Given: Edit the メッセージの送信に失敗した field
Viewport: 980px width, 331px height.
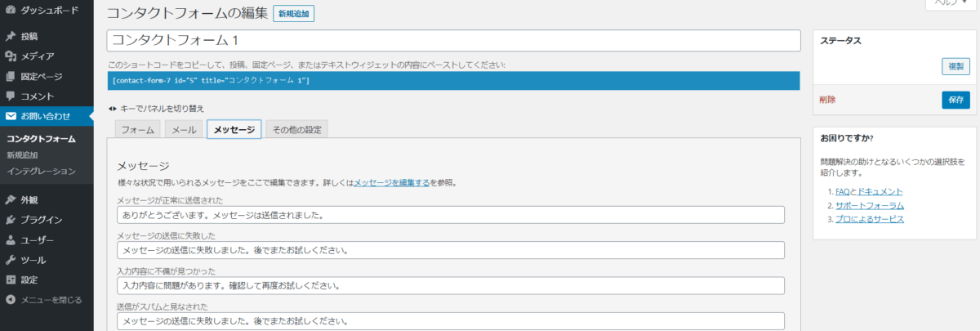Looking at the screenshot, I should pyautogui.click(x=451, y=250).
